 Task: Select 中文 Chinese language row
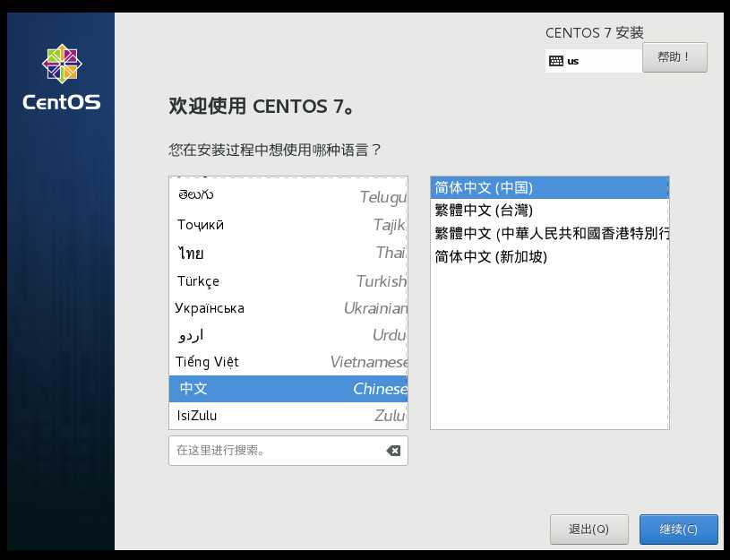288,389
